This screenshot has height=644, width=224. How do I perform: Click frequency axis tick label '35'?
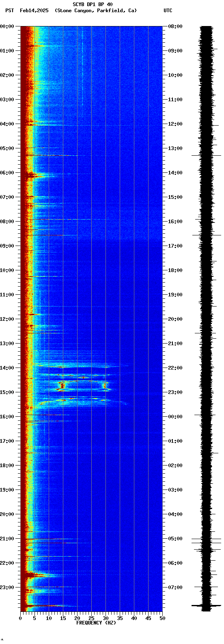[x=120, y=618]
